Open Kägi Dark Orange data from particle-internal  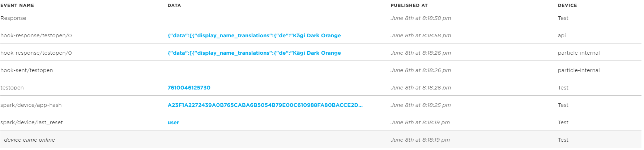pos(254,53)
